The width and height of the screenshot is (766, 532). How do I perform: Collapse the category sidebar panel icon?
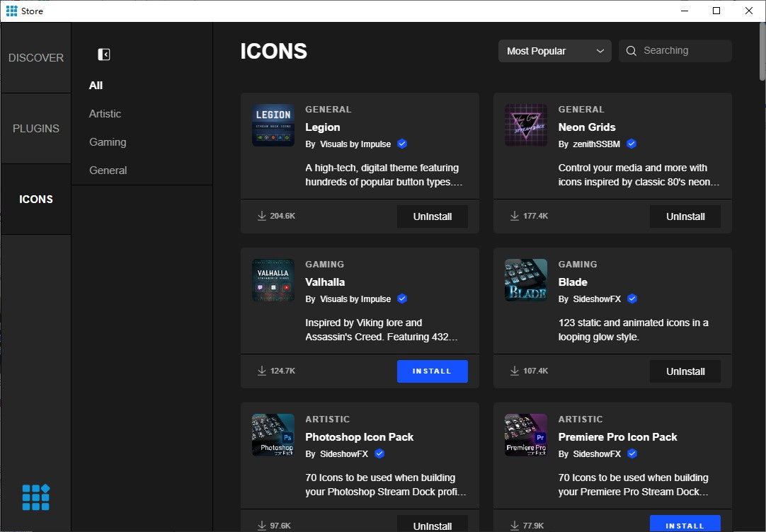[104, 54]
